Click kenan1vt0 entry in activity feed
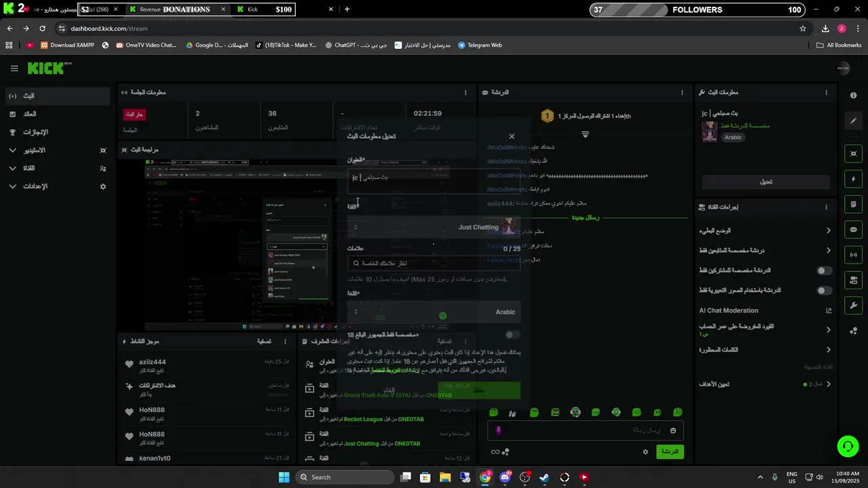 point(207,458)
